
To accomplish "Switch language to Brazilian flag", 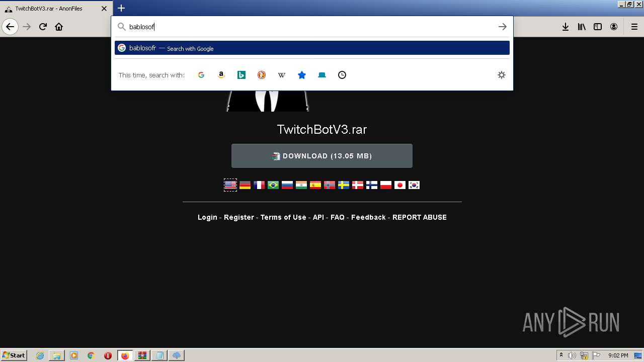I will coord(273,185).
